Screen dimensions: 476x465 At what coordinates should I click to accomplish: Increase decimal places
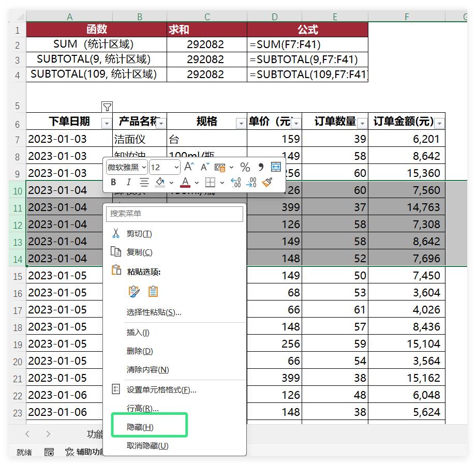(236, 183)
